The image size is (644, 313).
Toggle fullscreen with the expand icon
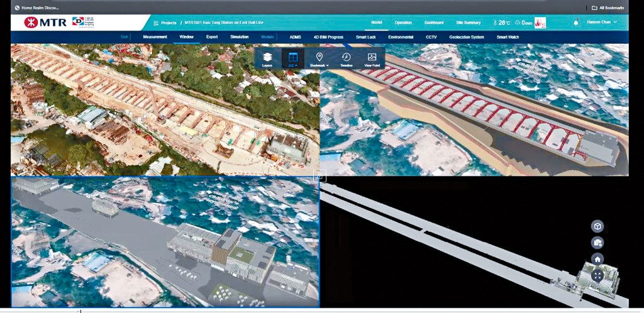(x=597, y=276)
